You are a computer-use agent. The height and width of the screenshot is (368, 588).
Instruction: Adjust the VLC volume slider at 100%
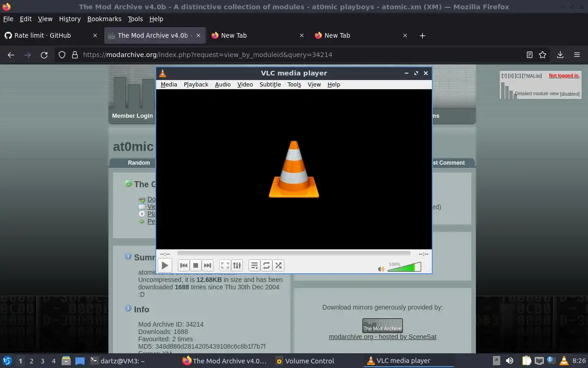tap(404, 267)
